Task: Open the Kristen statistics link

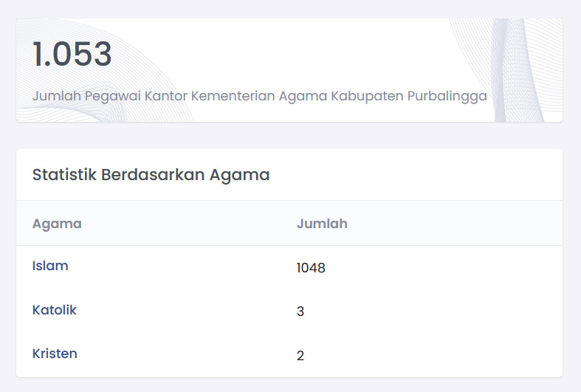Action: pos(55,354)
